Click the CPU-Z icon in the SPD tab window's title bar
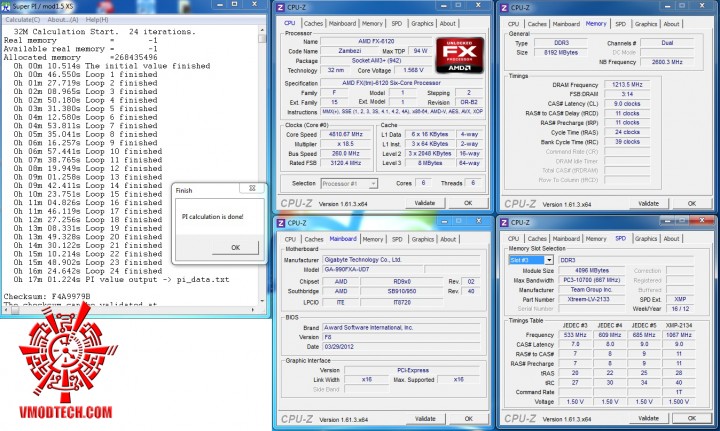 pos(504,223)
